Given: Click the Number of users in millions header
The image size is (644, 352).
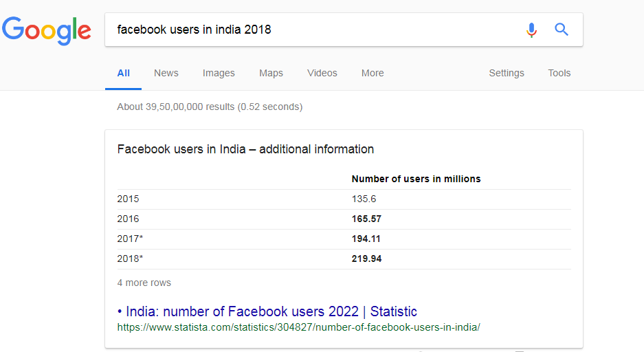Looking at the screenshot, I should coord(416,179).
